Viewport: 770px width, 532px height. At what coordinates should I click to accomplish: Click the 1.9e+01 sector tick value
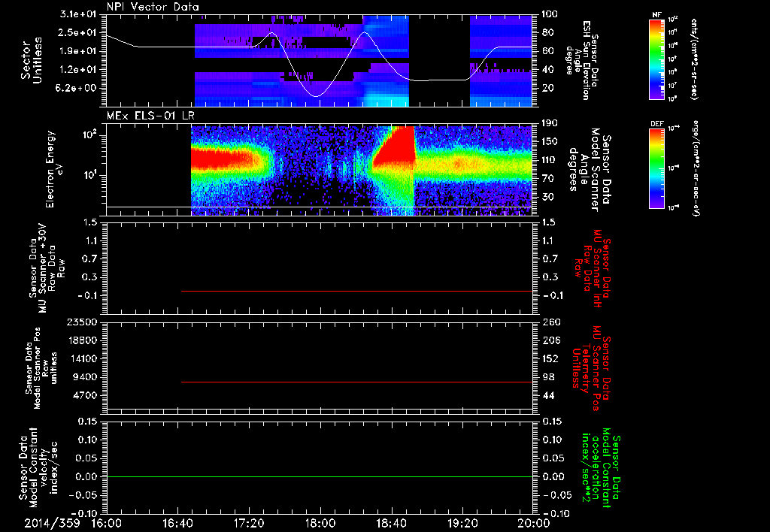(79, 51)
